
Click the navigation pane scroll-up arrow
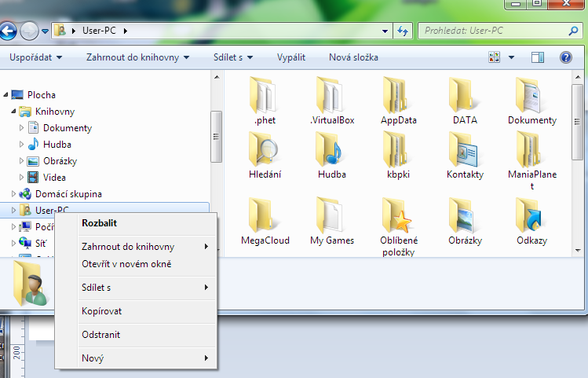[217, 77]
